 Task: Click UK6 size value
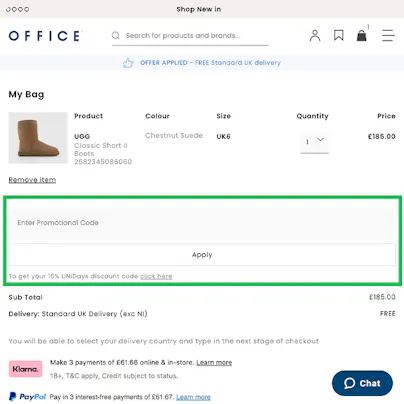tap(223, 136)
